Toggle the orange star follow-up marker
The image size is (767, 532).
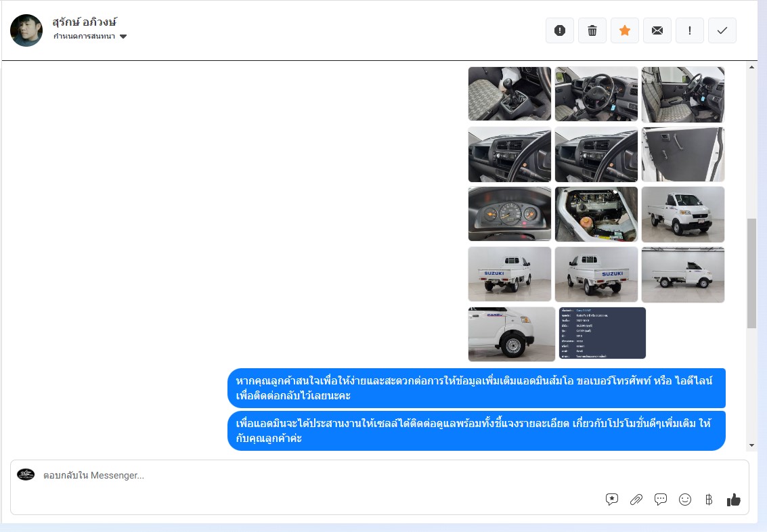(x=625, y=30)
